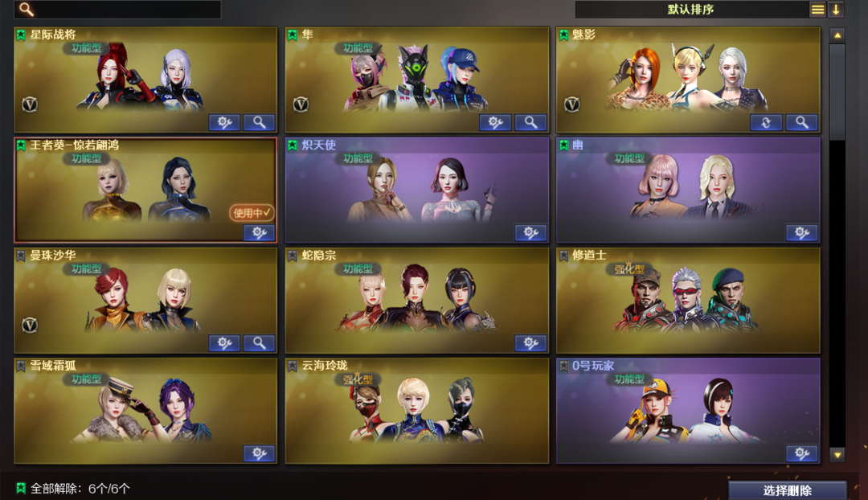
Task: Click magnifier preview on 曼珠沙华 card
Action: [259, 343]
